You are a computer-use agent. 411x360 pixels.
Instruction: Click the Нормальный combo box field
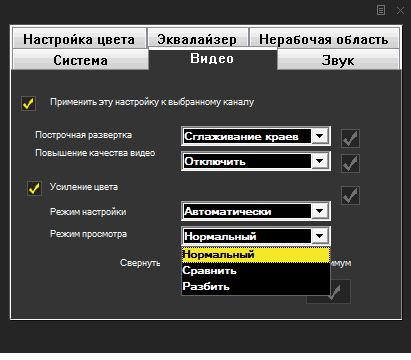[256, 236]
